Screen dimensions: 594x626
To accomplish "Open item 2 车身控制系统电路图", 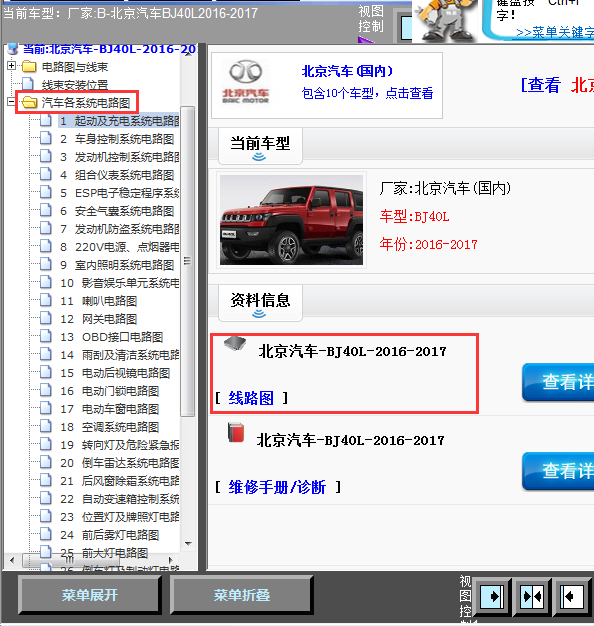I will (x=117, y=139).
